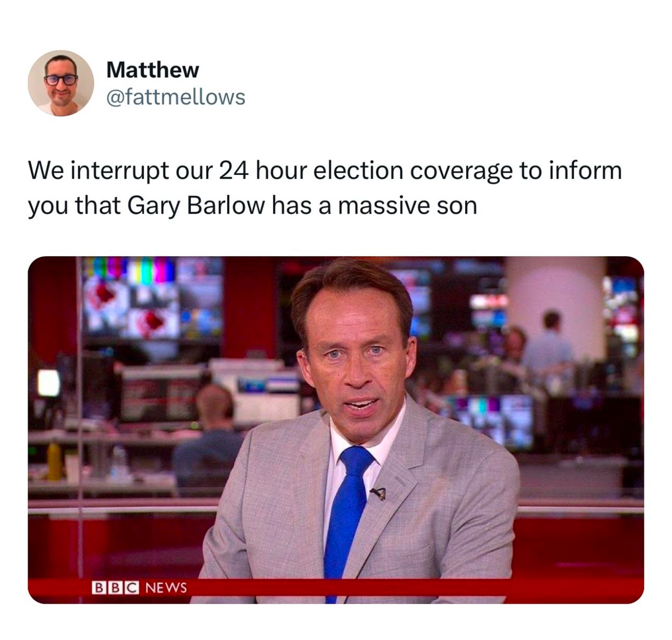This screenshot has height=640, width=672.
Task: Open Matthew's round profile avatar
Action: pos(60,83)
